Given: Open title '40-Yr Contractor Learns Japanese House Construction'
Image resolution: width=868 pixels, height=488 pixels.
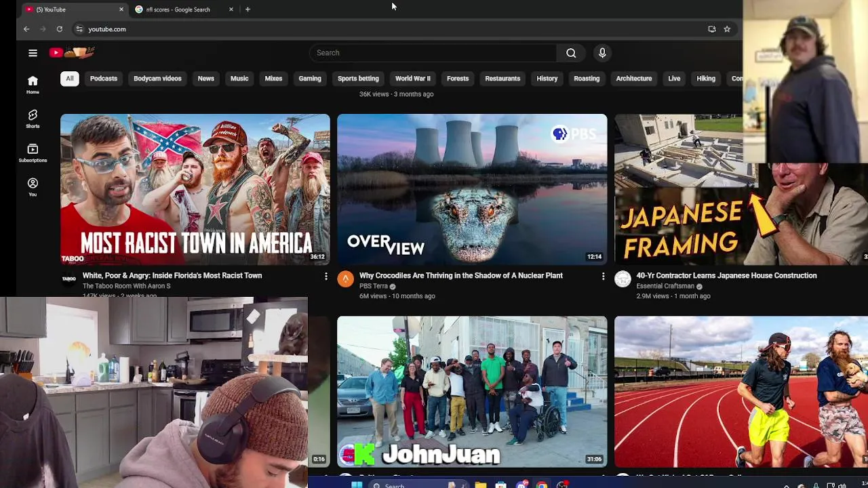Looking at the screenshot, I should tap(726, 276).
